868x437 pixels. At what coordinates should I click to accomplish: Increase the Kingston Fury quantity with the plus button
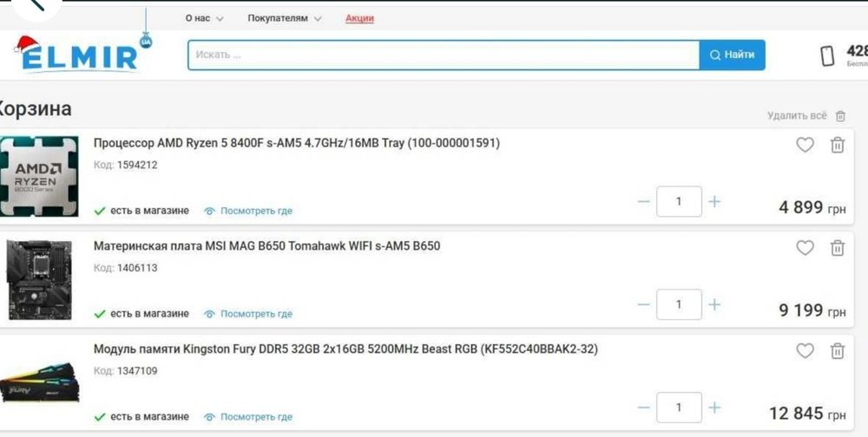[714, 408]
